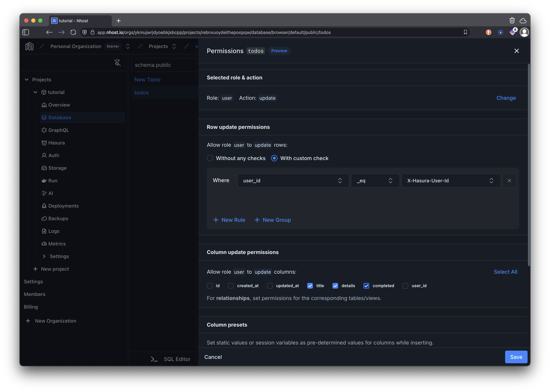Uncheck the completed column permission
550x392 pixels.
pos(366,286)
